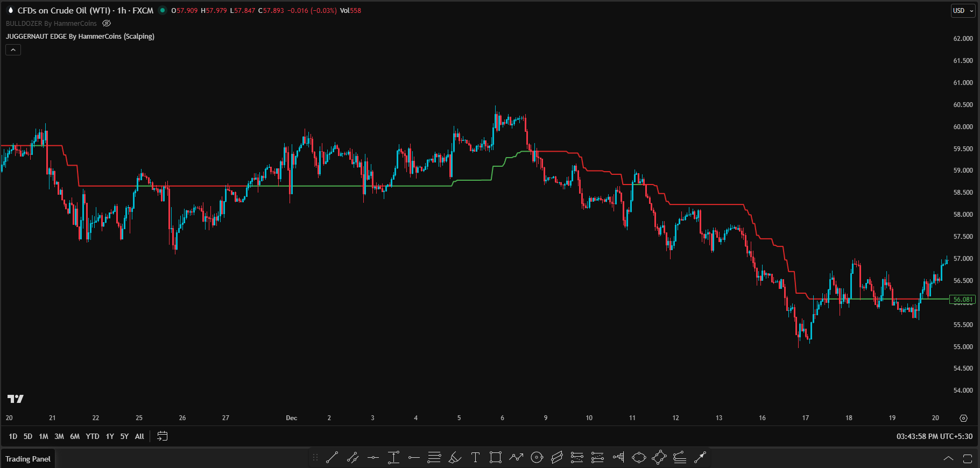Select the Fixed Range Volume Profile tool
The height and width of the screenshot is (468, 980).
coord(618,457)
